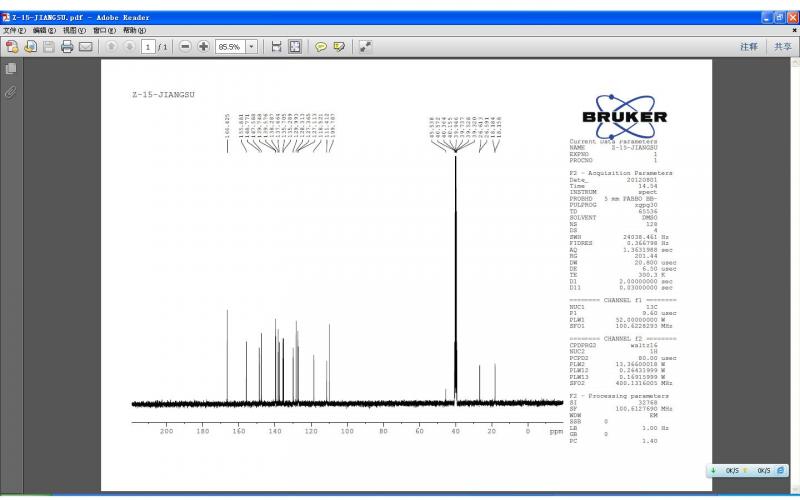The width and height of the screenshot is (800, 500).
Task: Click the vertical scrollbar up arrow
Action: [x=795, y=63]
